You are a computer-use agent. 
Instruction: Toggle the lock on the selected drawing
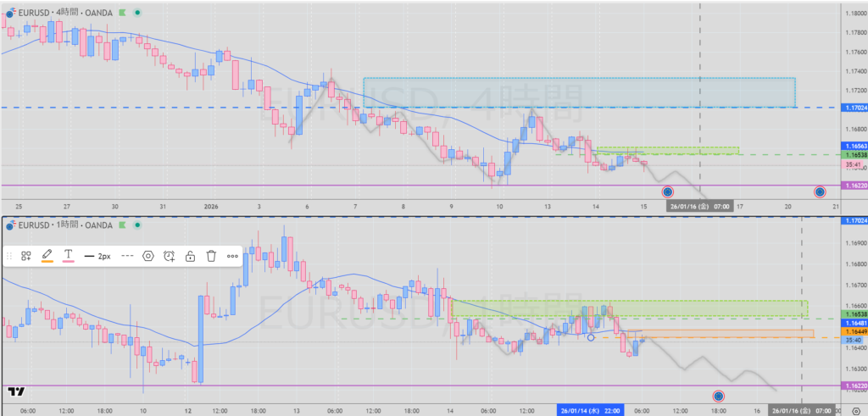[191, 256]
